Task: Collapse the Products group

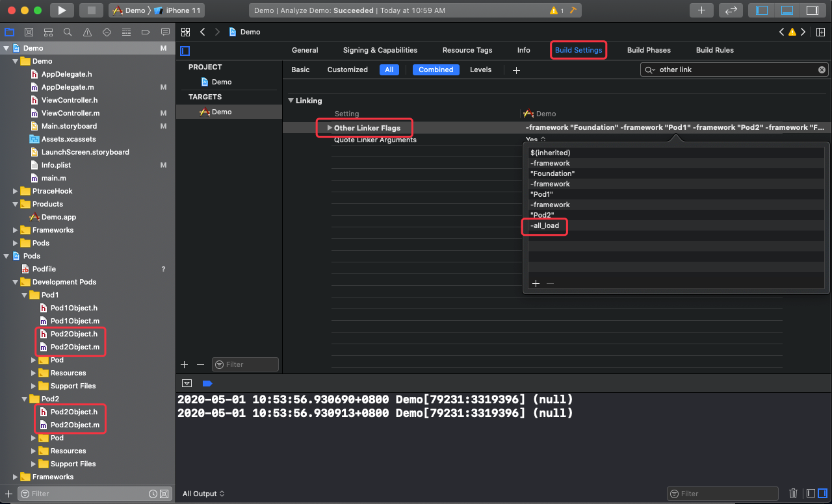Action: (16, 204)
